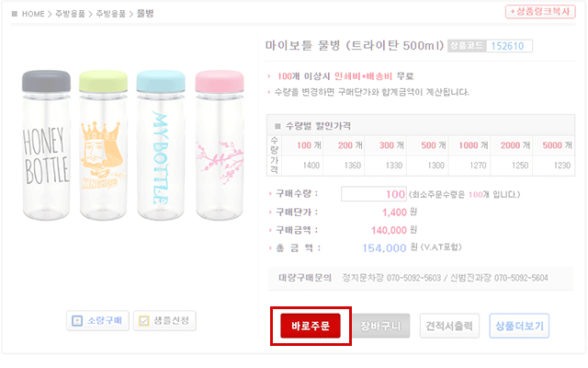Click the purchase quantity input field
This screenshot has height=368, width=588.
pyautogui.click(x=374, y=194)
